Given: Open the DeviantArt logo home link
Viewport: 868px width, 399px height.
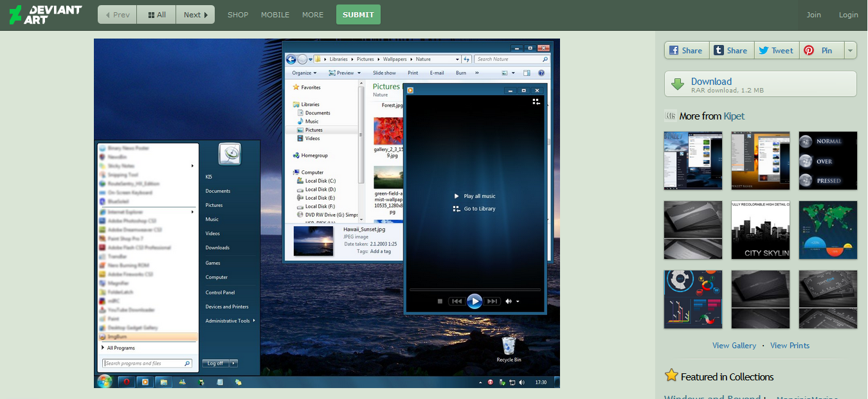Looking at the screenshot, I should (x=46, y=14).
